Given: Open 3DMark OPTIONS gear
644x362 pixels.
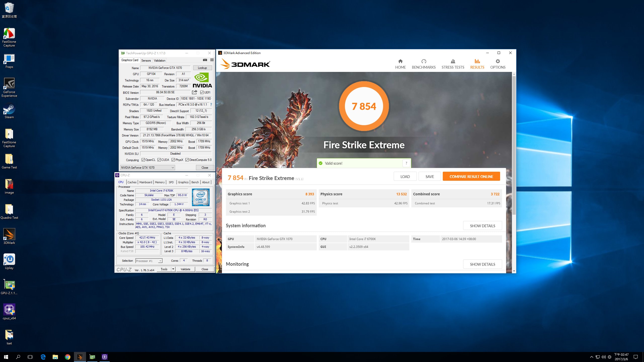Looking at the screenshot, I should point(498,64).
